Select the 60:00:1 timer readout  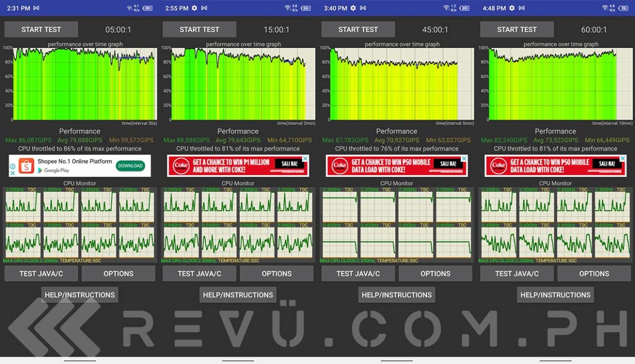tap(594, 30)
